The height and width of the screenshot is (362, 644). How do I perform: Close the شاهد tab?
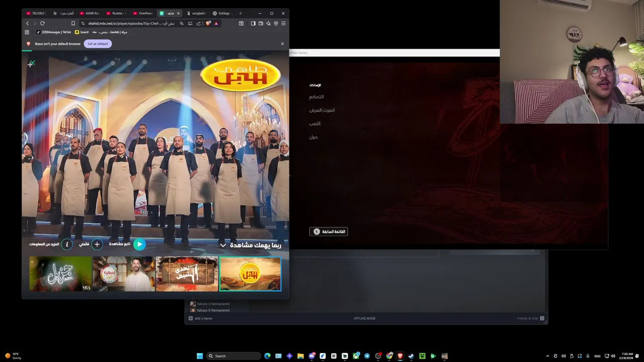click(x=178, y=13)
